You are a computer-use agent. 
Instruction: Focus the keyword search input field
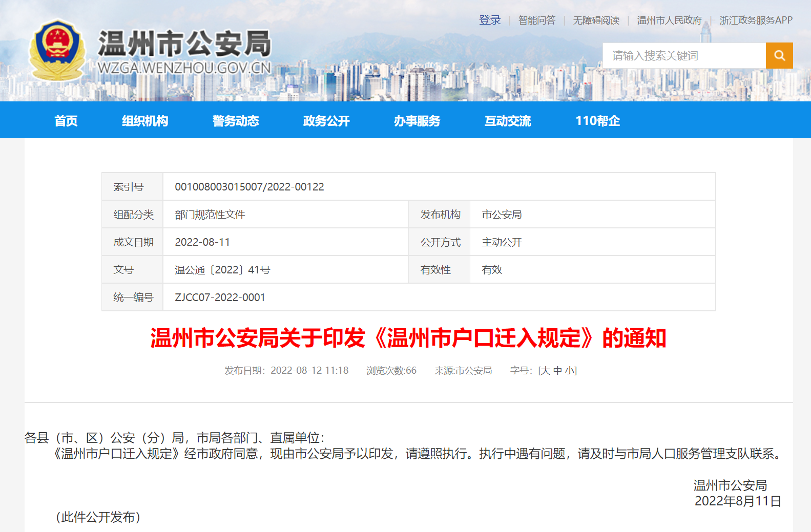(x=683, y=55)
